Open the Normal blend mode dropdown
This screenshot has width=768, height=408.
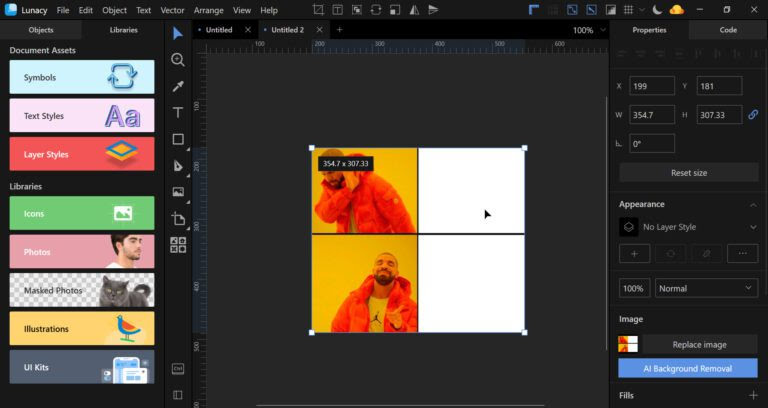(706, 288)
